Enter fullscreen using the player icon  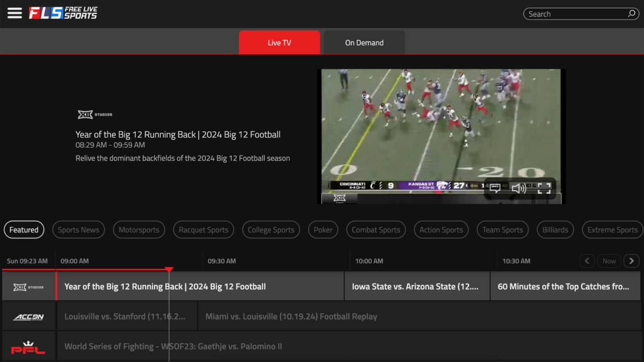tap(544, 188)
